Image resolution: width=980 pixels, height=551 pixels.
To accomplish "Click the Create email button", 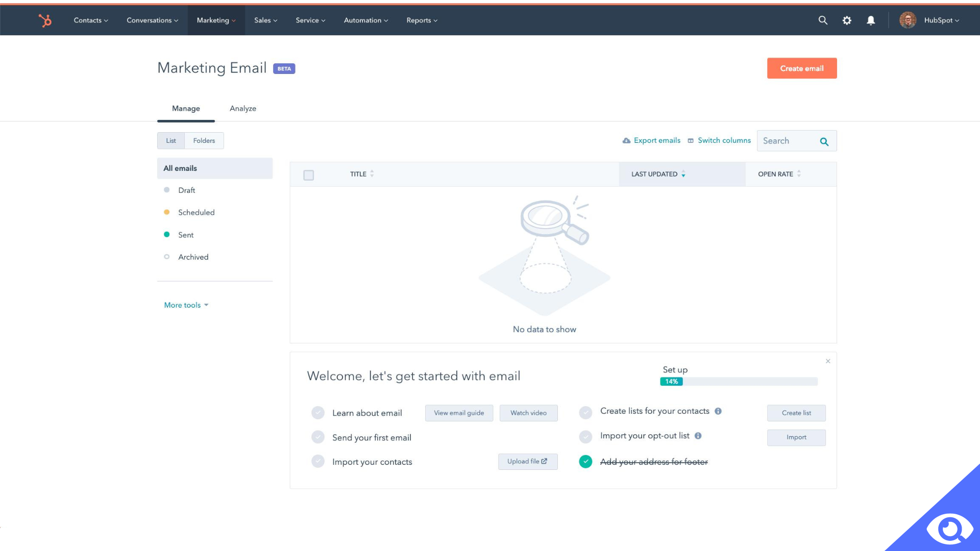I will point(802,68).
